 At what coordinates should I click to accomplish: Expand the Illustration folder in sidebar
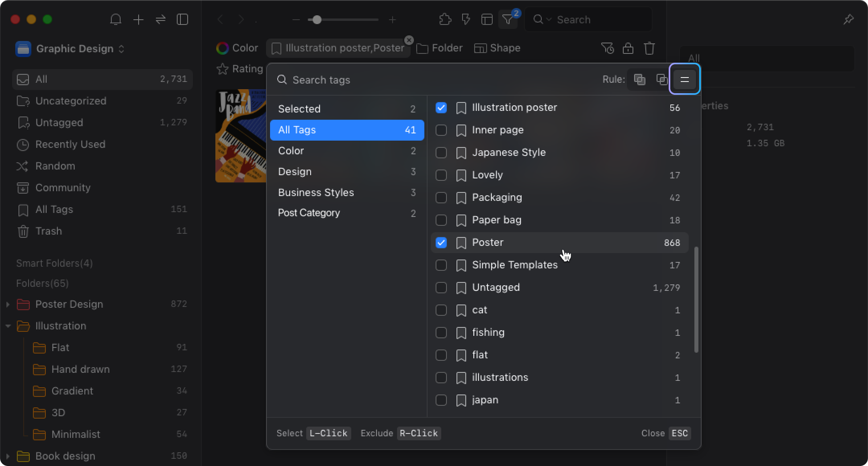tap(8, 325)
